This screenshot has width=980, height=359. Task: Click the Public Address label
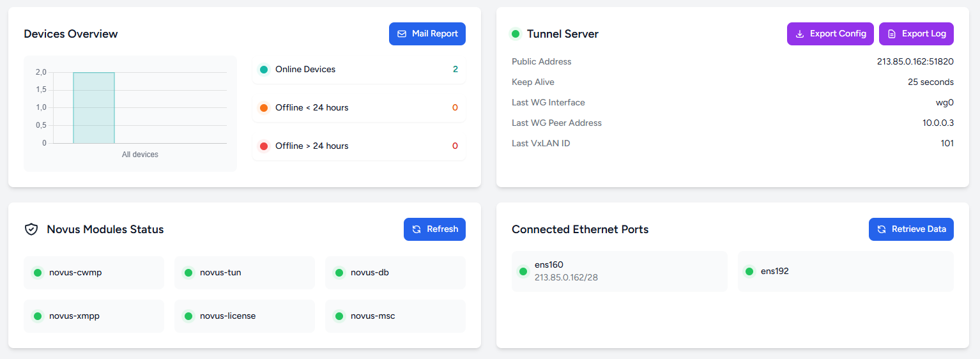point(542,62)
